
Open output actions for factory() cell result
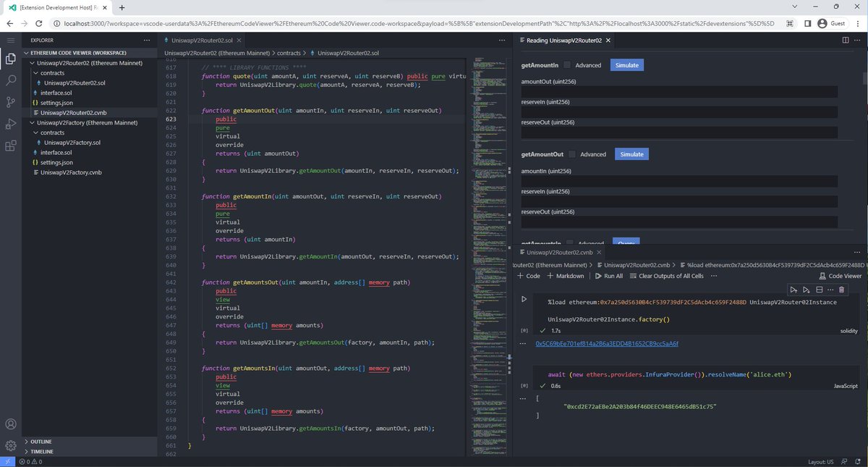524,344
